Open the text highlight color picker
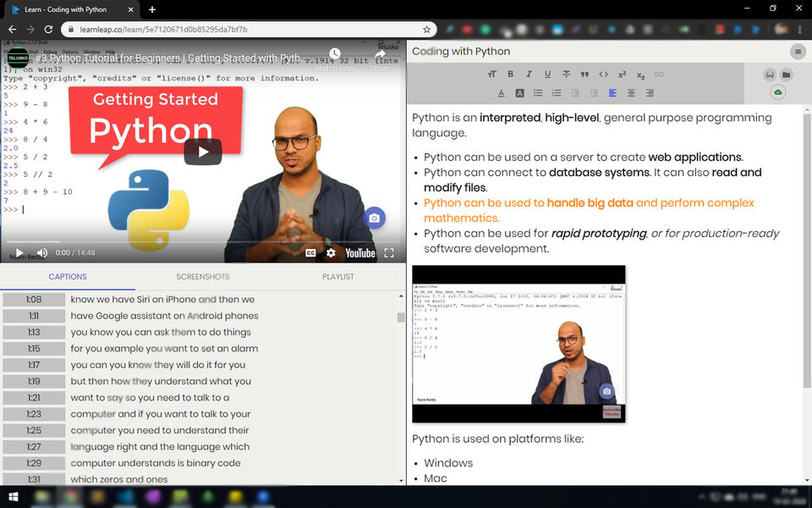The width and height of the screenshot is (812, 508). (x=519, y=93)
